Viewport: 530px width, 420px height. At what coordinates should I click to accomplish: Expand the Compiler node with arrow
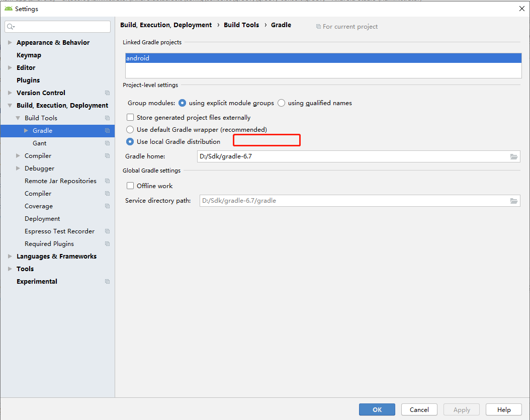click(18, 155)
